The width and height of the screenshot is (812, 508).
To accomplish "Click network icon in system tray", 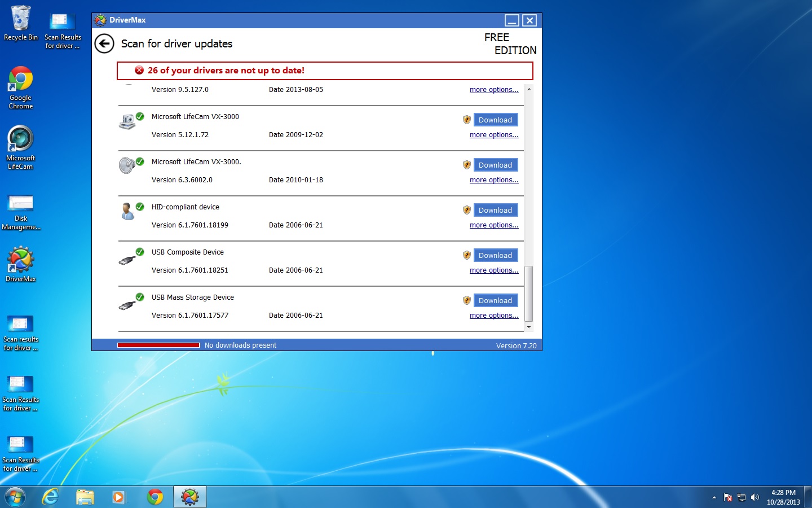I will 742,497.
